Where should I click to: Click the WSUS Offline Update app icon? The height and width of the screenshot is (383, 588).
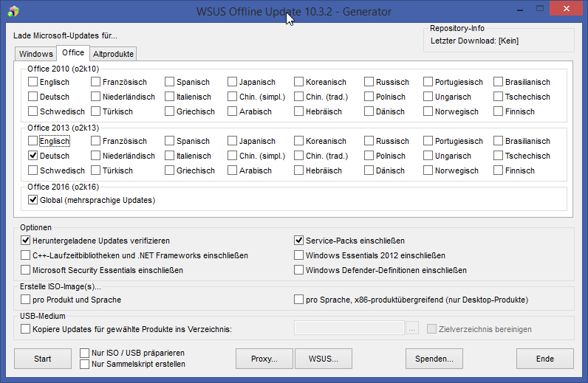13,11
